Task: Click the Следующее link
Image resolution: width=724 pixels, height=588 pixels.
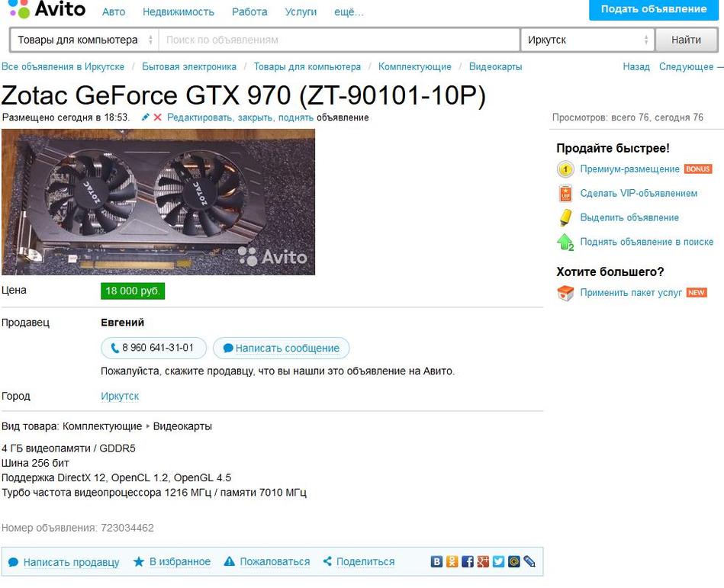Action: tap(686, 67)
